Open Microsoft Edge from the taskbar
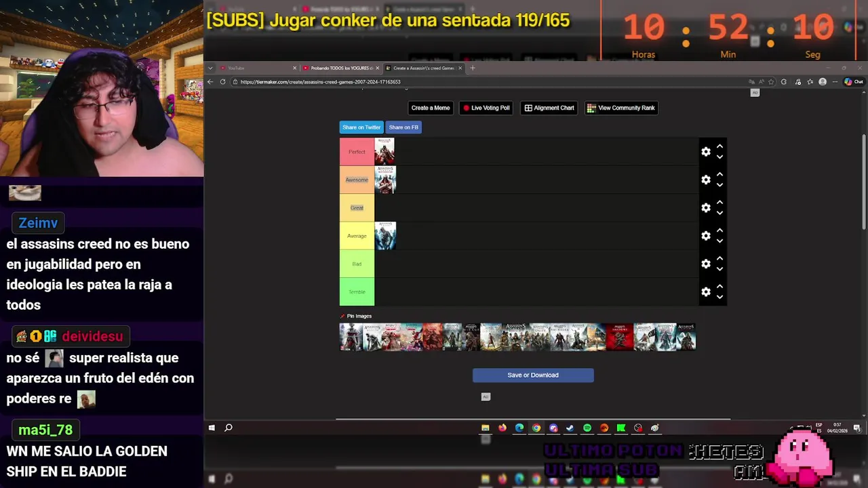Image resolution: width=868 pixels, height=488 pixels. pyautogui.click(x=519, y=428)
